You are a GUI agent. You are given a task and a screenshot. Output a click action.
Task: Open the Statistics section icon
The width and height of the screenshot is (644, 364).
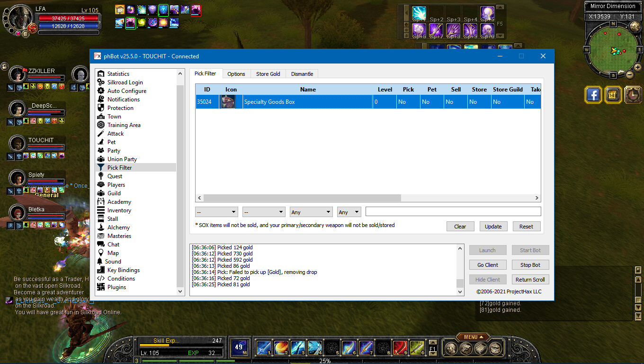(x=100, y=74)
